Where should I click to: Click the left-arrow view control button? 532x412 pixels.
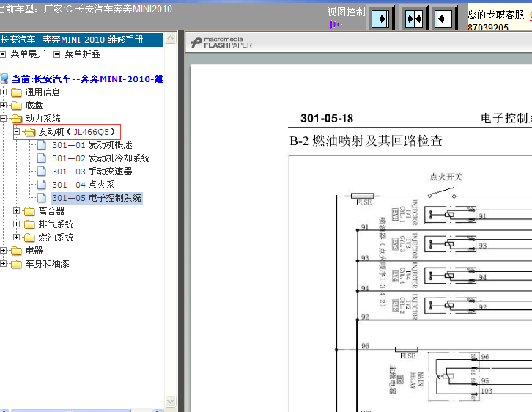click(444, 18)
